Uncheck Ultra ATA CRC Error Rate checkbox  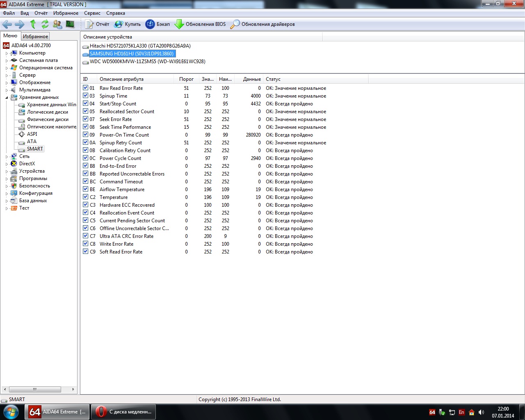tap(85, 236)
